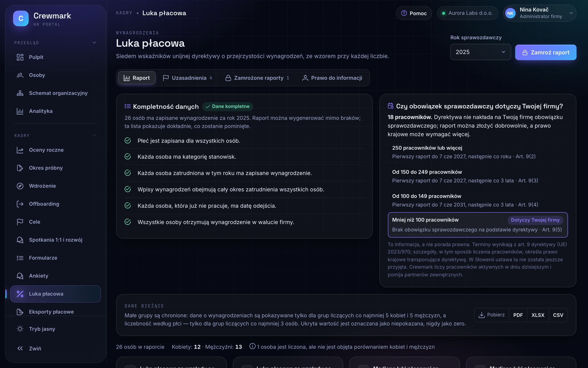The height and width of the screenshot is (368, 588).
Task: Download report as PDF
Action: tap(518, 315)
